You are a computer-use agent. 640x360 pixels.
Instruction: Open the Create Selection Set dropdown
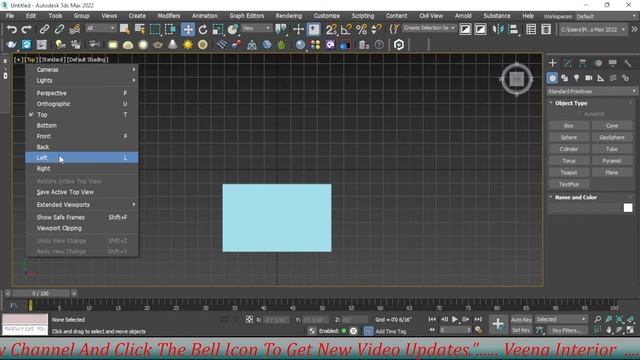429,28
